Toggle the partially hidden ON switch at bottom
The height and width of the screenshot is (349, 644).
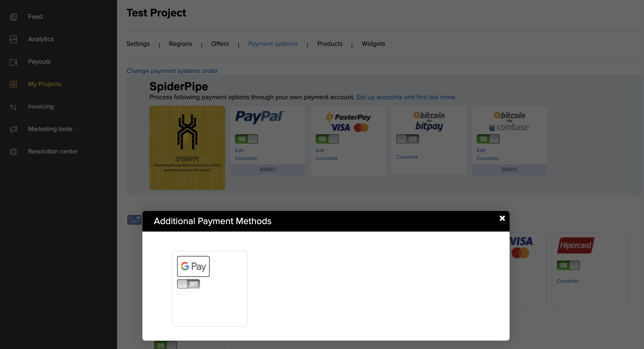coord(165,345)
